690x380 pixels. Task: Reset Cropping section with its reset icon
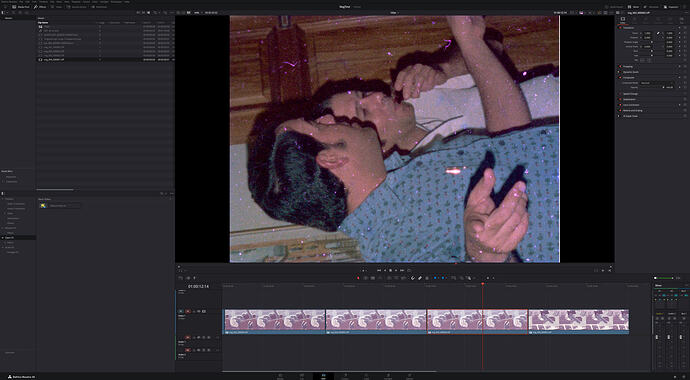tap(685, 66)
